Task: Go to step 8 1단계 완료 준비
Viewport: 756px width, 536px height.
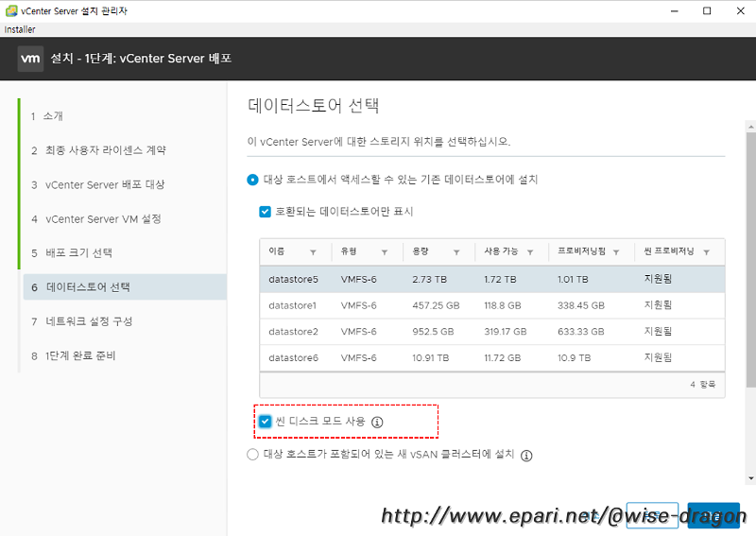Action: tap(74, 356)
